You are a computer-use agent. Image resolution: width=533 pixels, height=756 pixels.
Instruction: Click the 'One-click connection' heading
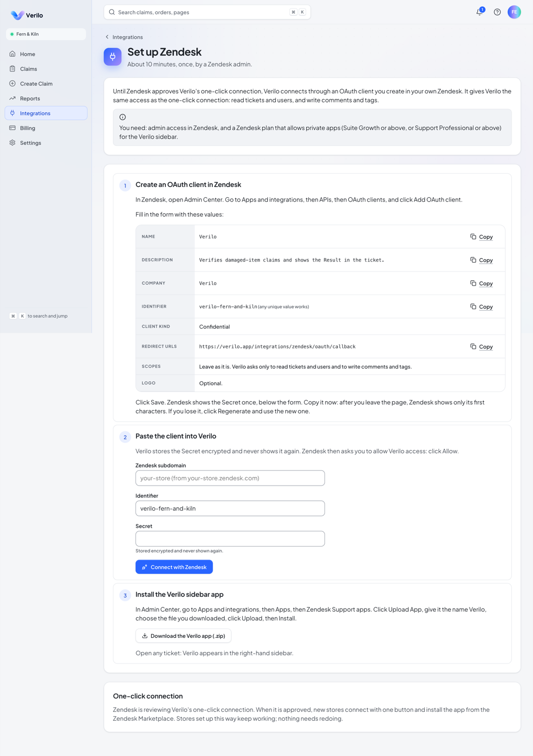(x=148, y=696)
